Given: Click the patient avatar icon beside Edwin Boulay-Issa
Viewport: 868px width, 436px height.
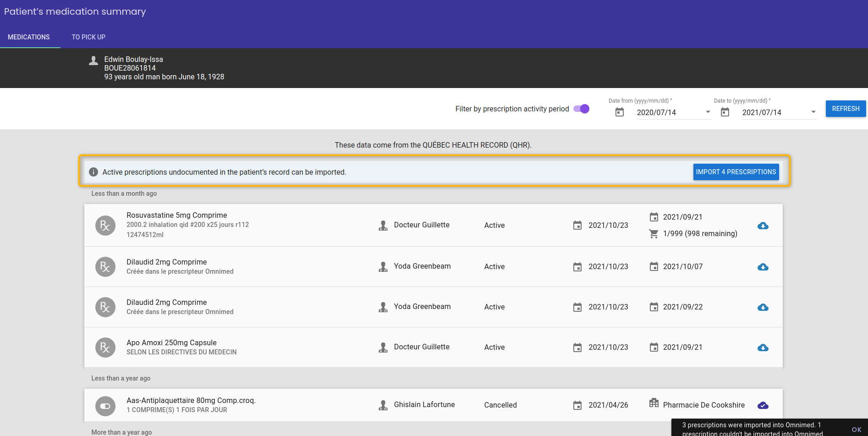Looking at the screenshot, I should [x=93, y=61].
